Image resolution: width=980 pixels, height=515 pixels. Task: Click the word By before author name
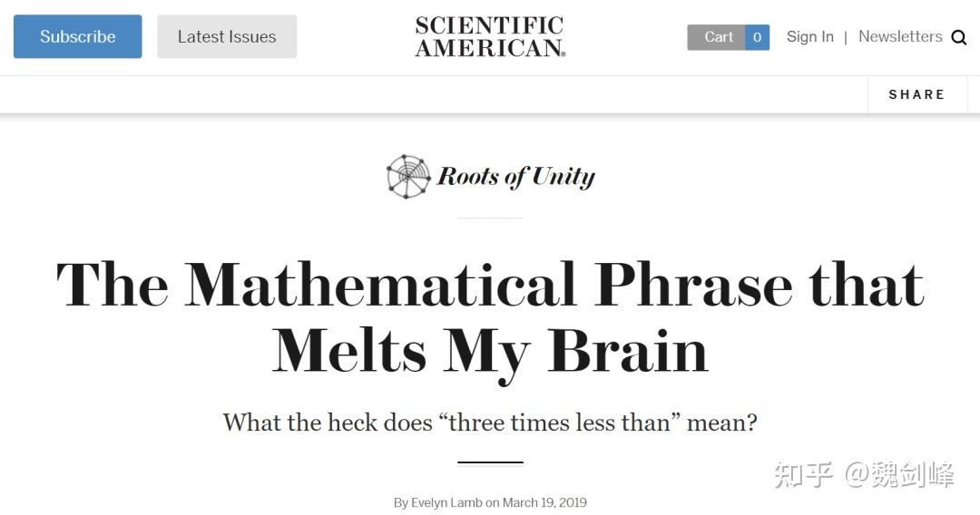tap(400, 502)
